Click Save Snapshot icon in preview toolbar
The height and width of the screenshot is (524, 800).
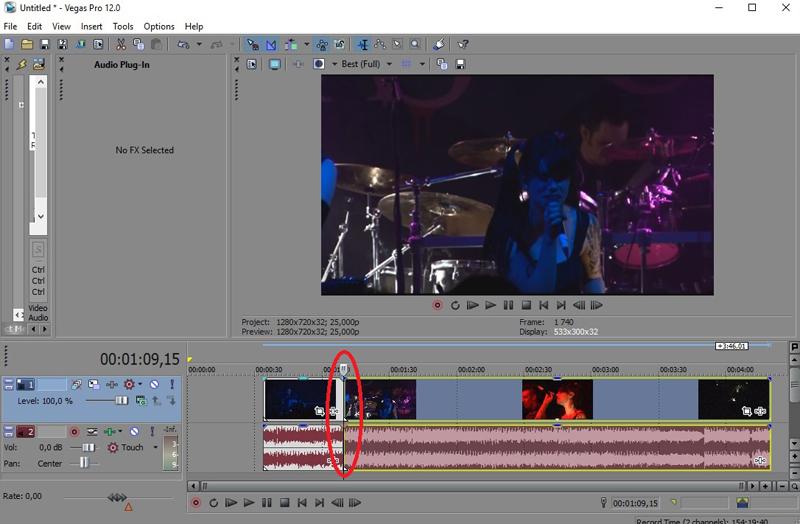(x=460, y=64)
